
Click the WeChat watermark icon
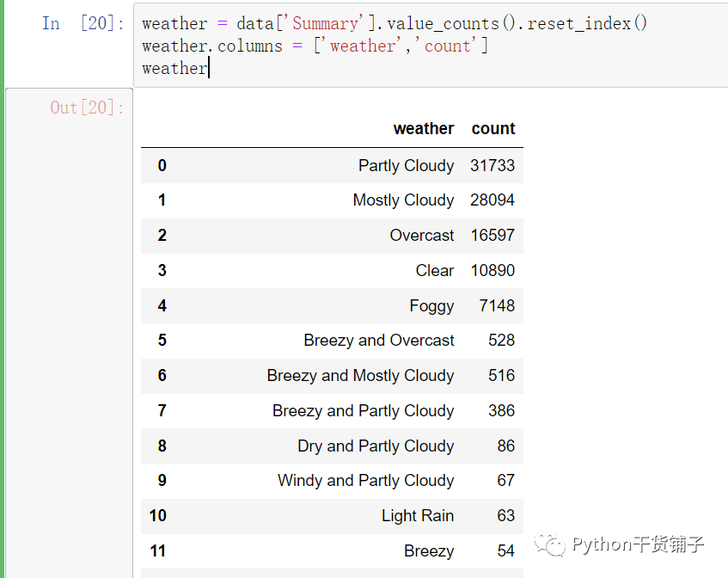[x=550, y=544]
